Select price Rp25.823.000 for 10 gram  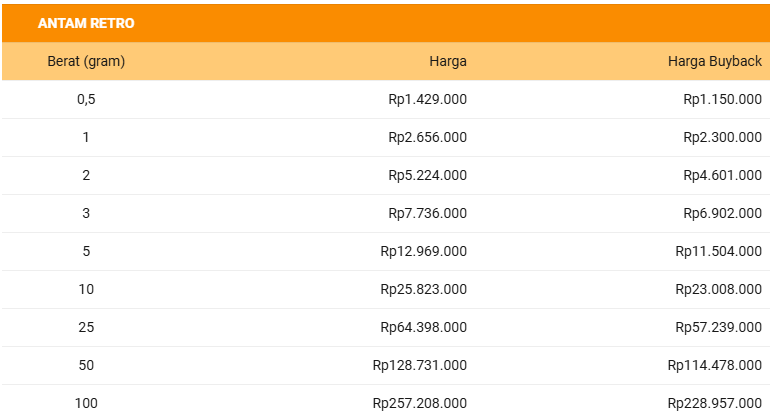(423, 289)
